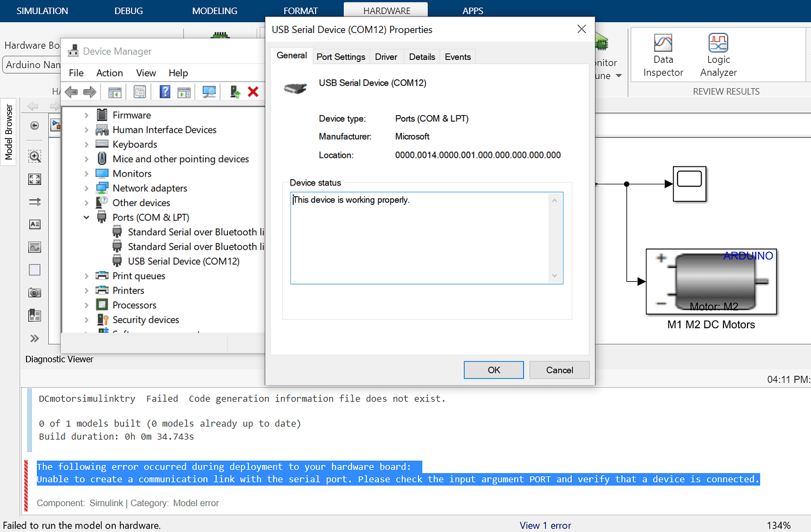The height and width of the screenshot is (532, 811).
Task: Open the Action menu in Device Manager
Action: click(109, 73)
